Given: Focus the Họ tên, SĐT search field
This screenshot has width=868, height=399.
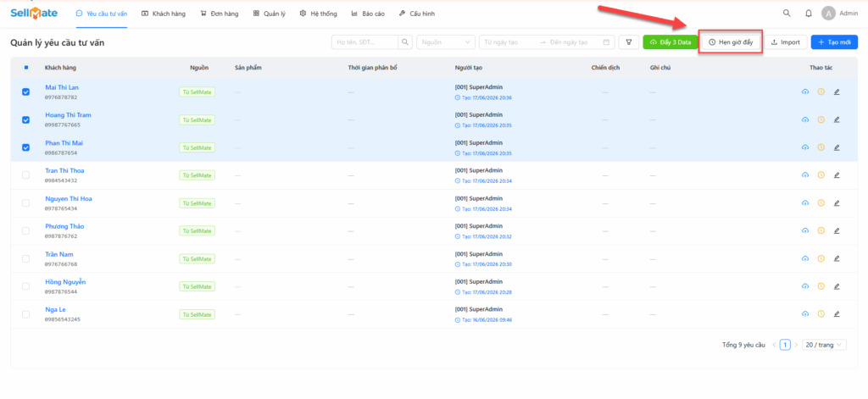Looking at the screenshot, I should [x=365, y=42].
